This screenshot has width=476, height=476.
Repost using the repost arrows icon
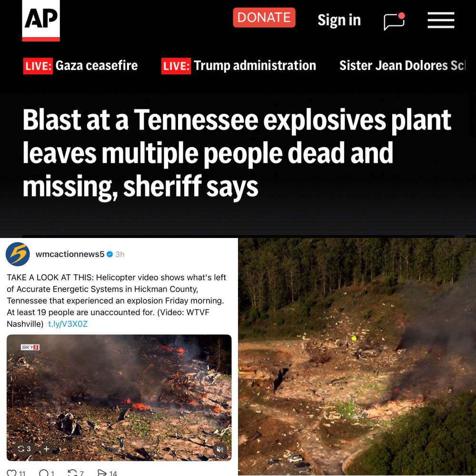[72, 473]
